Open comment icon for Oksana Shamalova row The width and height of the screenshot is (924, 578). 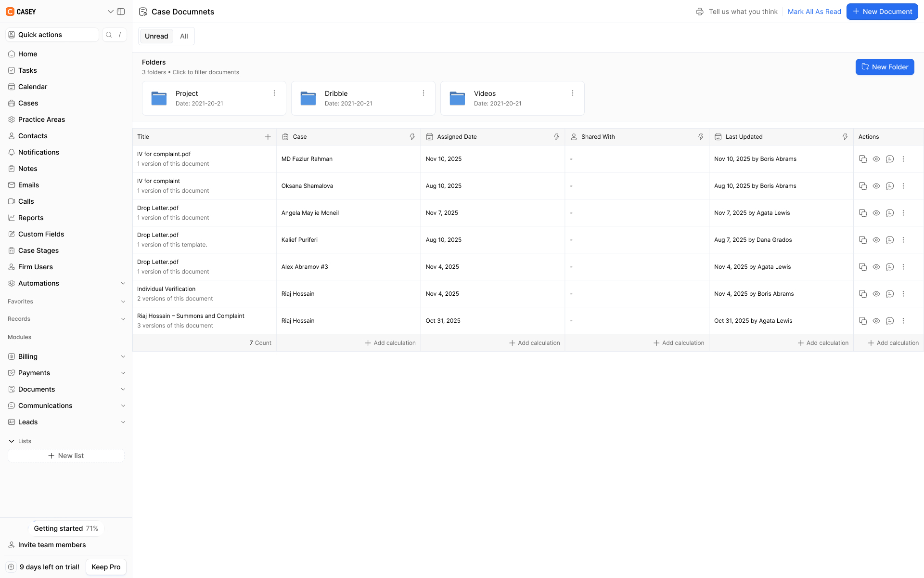point(890,186)
